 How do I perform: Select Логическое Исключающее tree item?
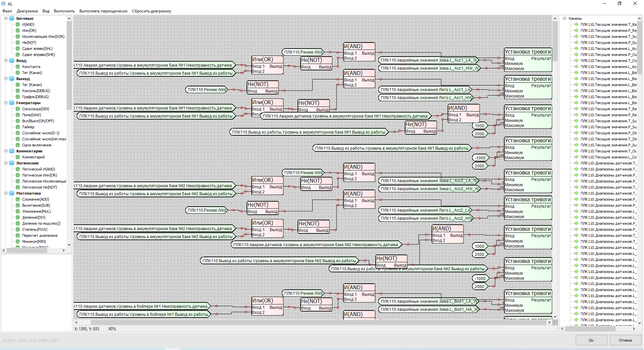click(x=44, y=181)
